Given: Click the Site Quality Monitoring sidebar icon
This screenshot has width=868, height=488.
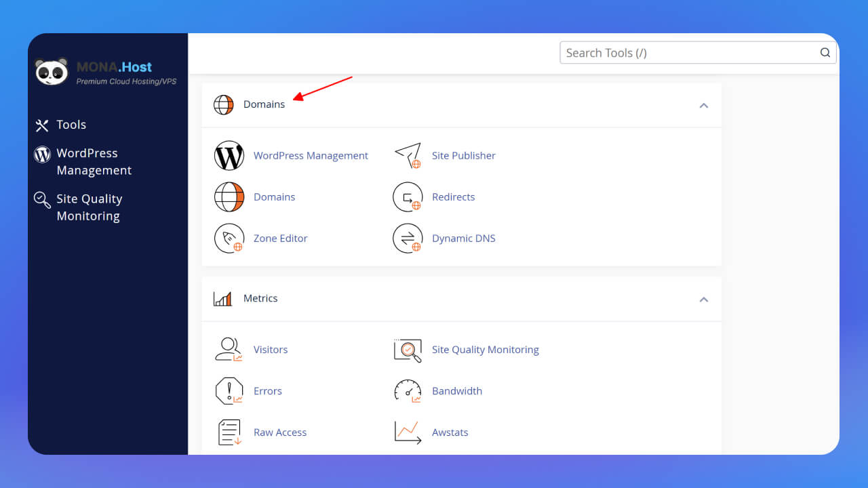Looking at the screenshot, I should point(42,200).
